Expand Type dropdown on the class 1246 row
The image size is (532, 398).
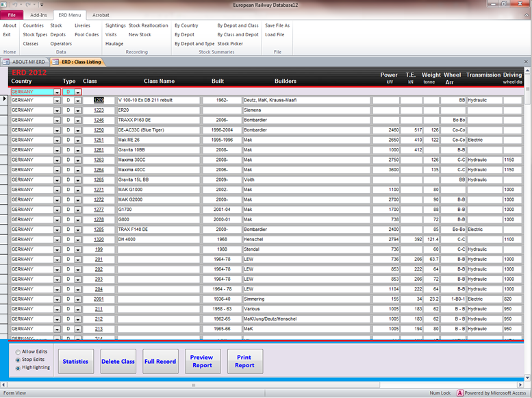pyautogui.click(x=78, y=120)
